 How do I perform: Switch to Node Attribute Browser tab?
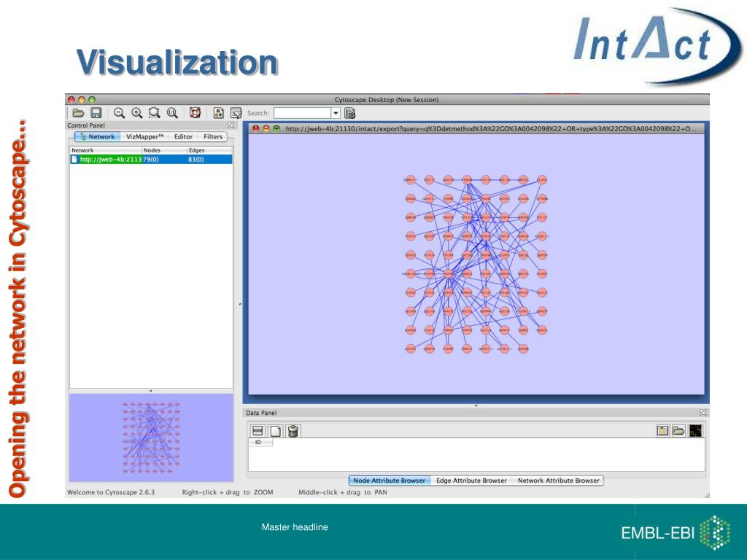(x=390, y=481)
